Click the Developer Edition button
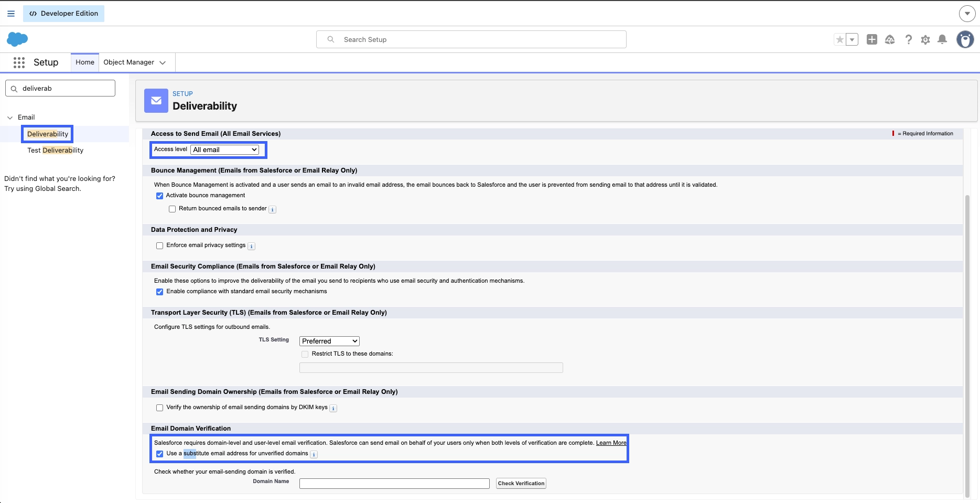Image resolution: width=980 pixels, height=503 pixels. [64, 14]
